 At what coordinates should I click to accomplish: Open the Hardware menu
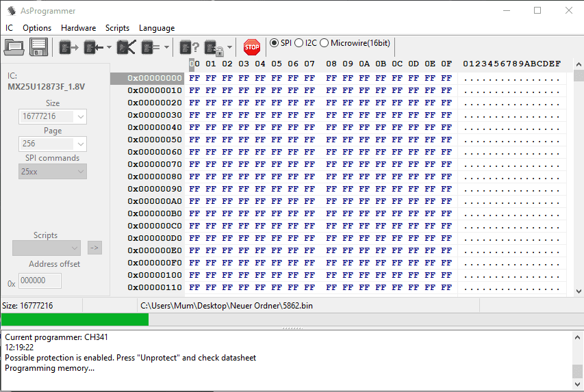78,28
